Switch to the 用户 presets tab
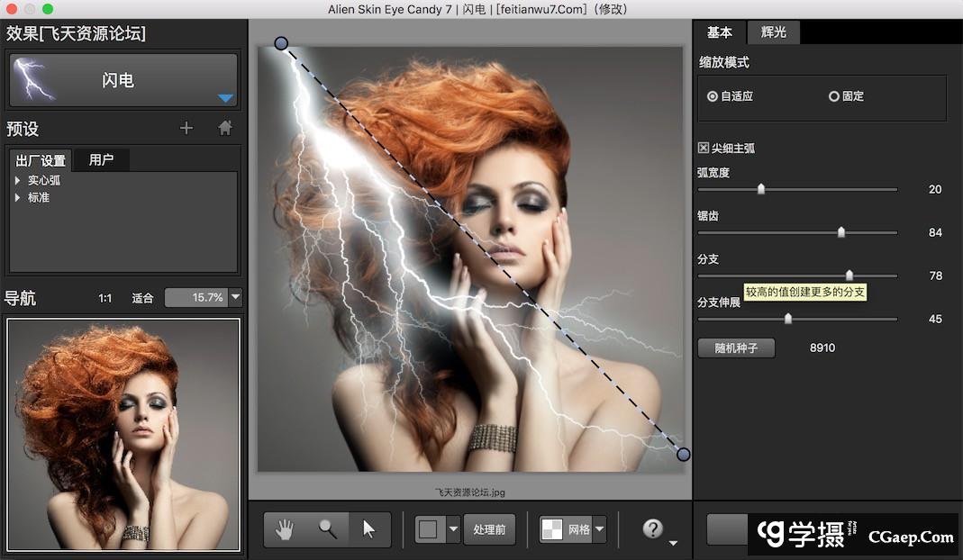The width and height of the screenshot is (963, 560). 101,160
